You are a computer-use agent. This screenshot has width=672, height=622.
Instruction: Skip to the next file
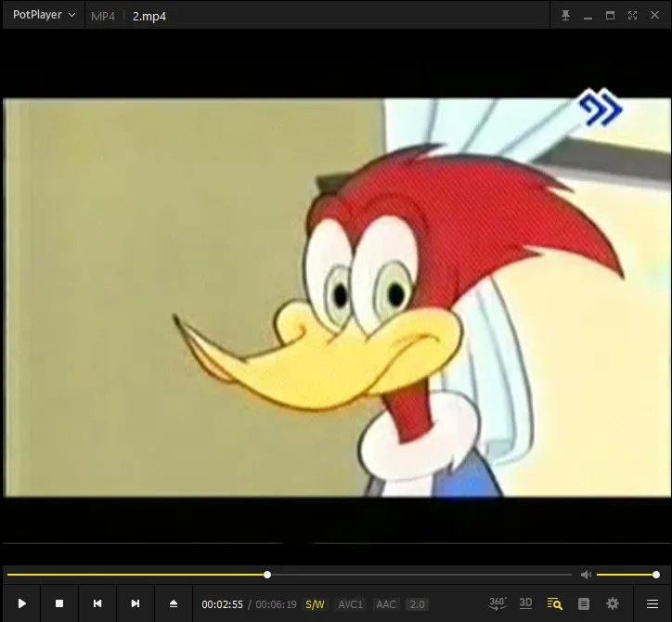(135, 603)
